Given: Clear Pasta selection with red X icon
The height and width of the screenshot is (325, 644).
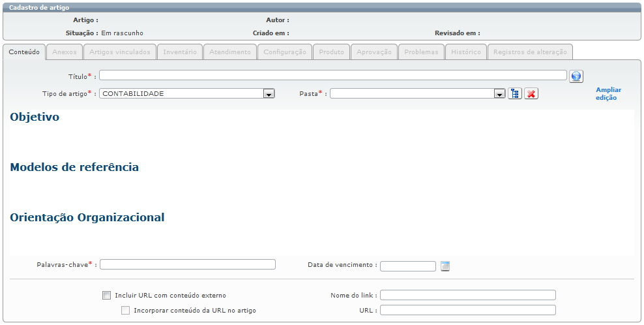Looking at the screenshot, I should coord(531,94).
